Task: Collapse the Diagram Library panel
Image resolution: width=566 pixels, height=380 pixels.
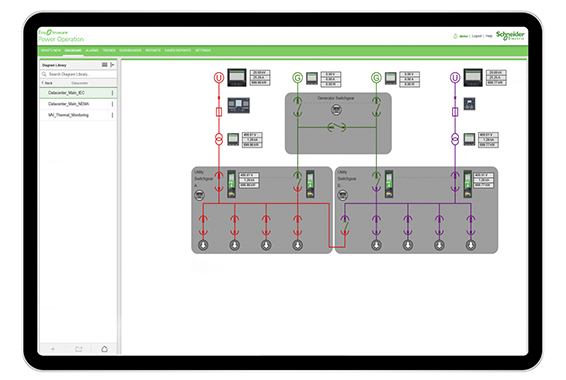Action: 113,65
